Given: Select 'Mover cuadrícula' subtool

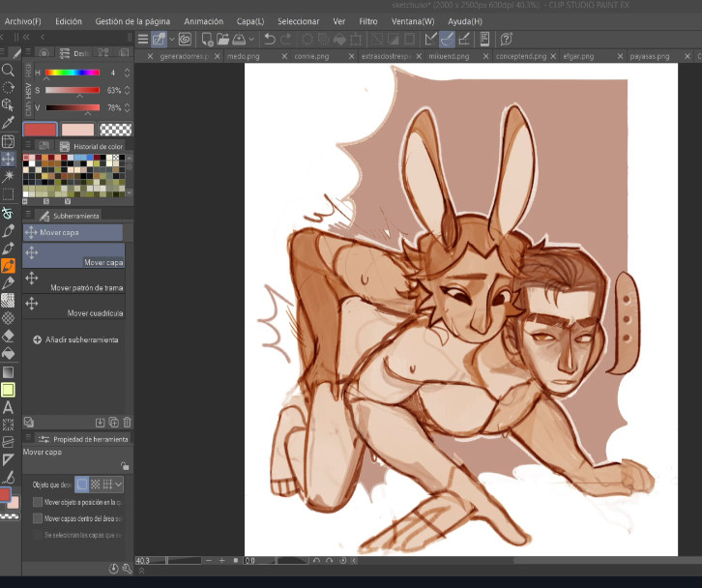Looking at the screenshot, I should coord(73,307).
